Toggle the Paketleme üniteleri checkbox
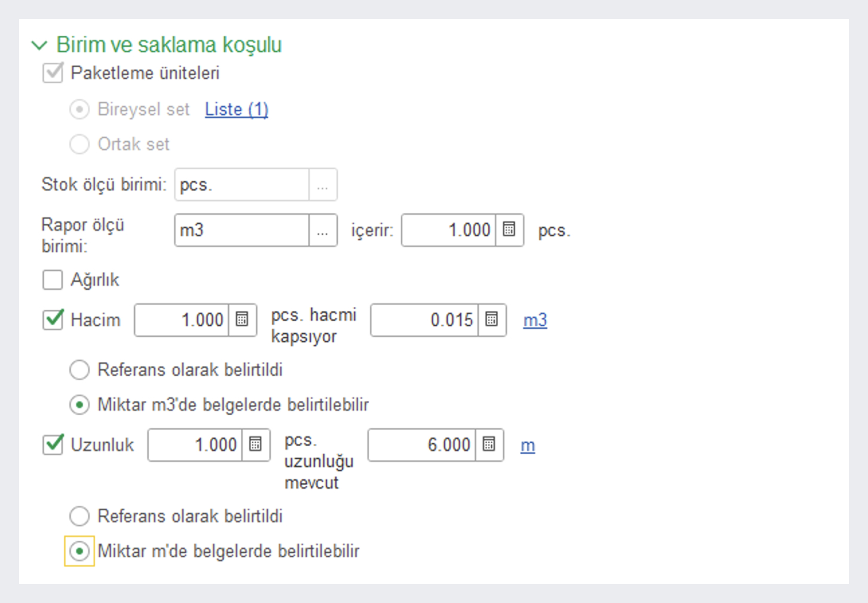The height and width of the screenshot is (603, 868). click(x=53, y=73)
